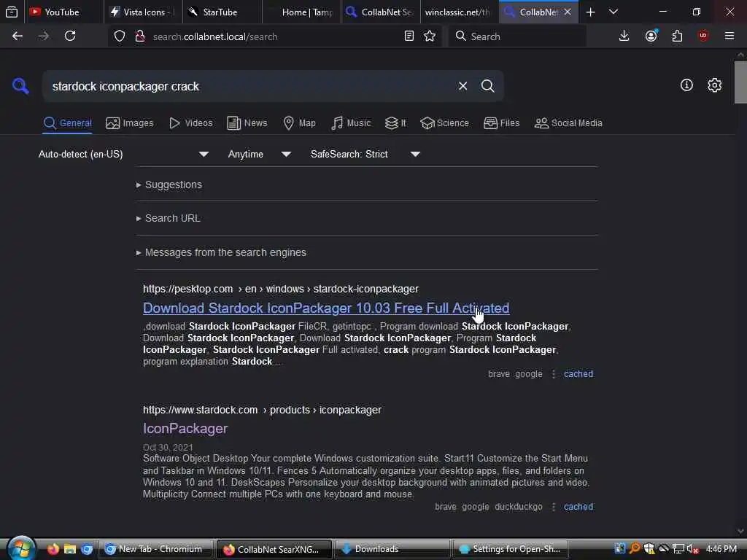Go back with the browser back arrow

coord(18,36)
